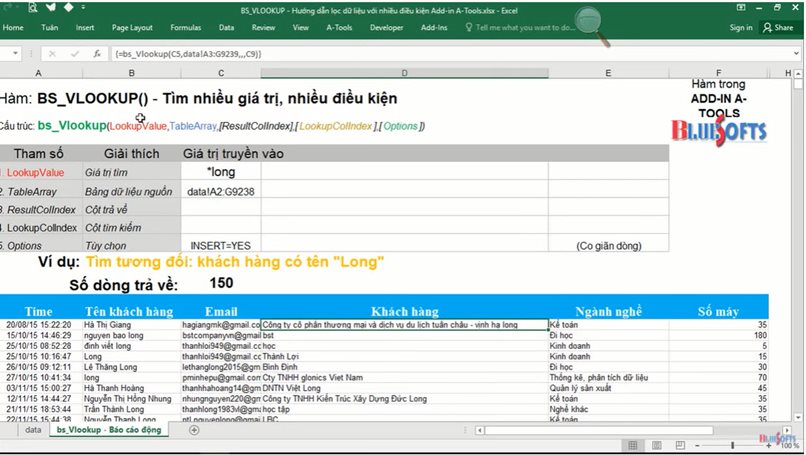
Task: Switch to the Formulas tab
Action: (186, 28)
